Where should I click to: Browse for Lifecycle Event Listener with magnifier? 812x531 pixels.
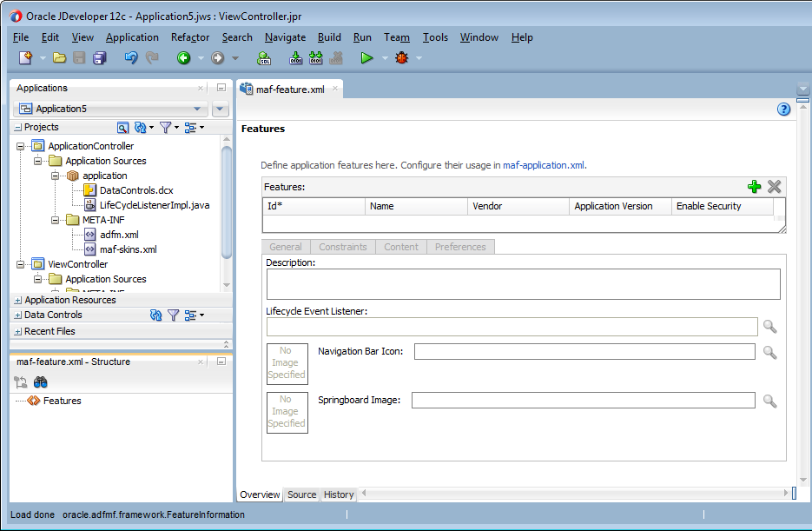769,327
